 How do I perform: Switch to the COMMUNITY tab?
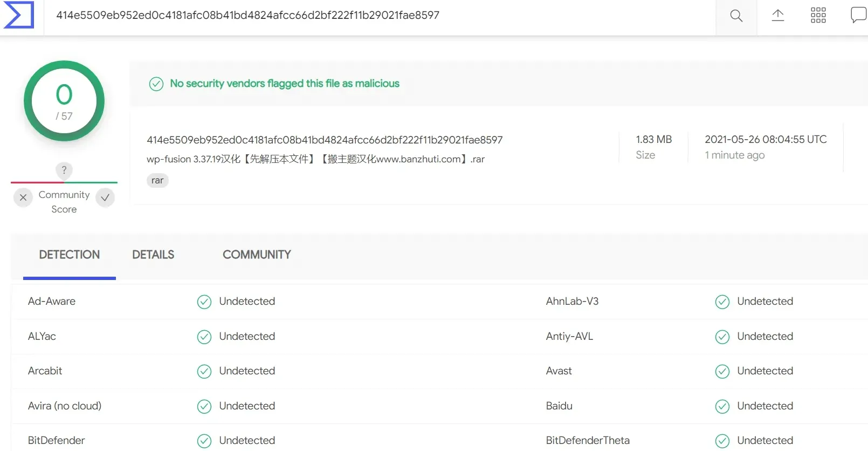pyautogui.click(x=257, y=255)
